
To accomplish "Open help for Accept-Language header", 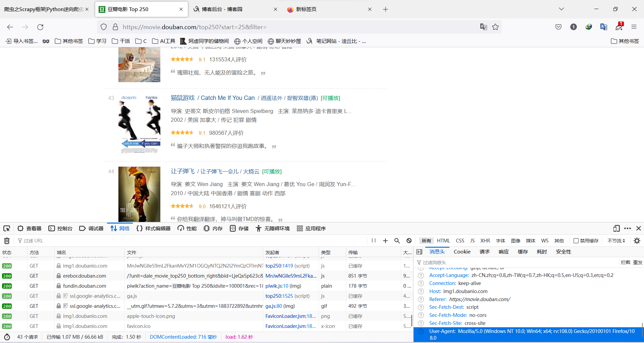I will coord(421,275).
